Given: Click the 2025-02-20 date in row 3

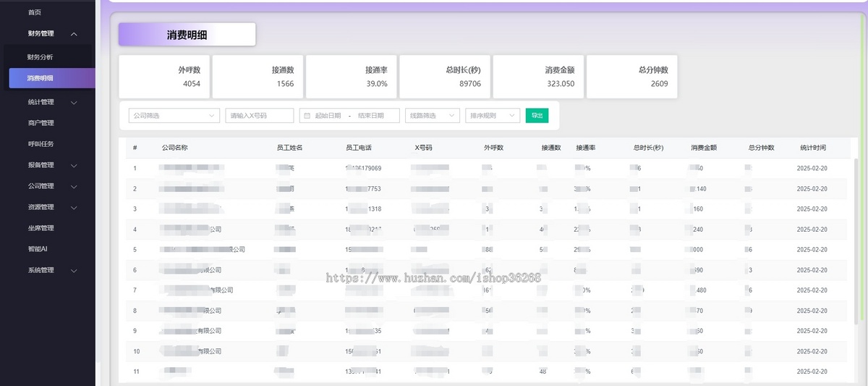Looking at the screenshot, I should (812, 209).
